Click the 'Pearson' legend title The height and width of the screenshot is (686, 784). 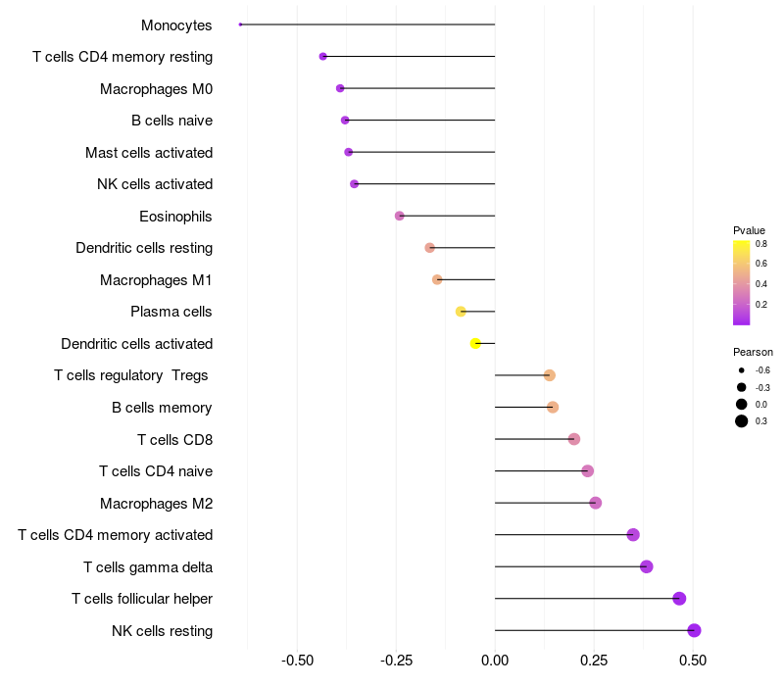pos(752,352)
